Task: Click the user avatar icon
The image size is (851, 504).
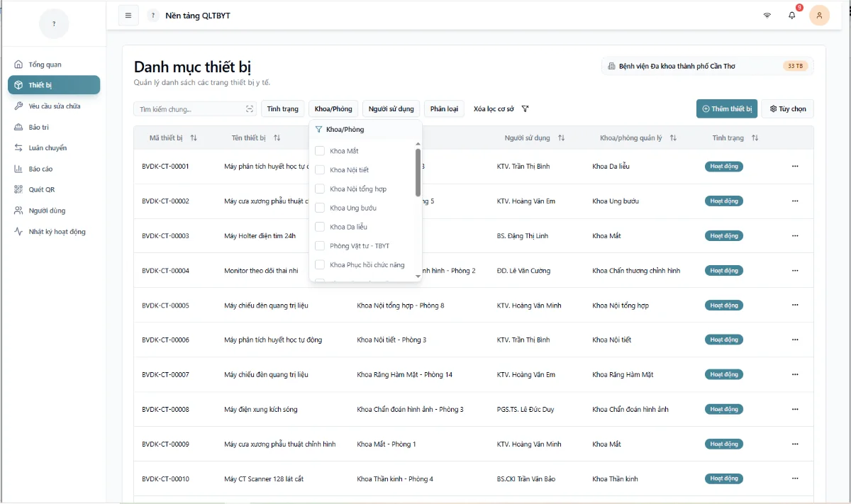Action: point(819,16)
